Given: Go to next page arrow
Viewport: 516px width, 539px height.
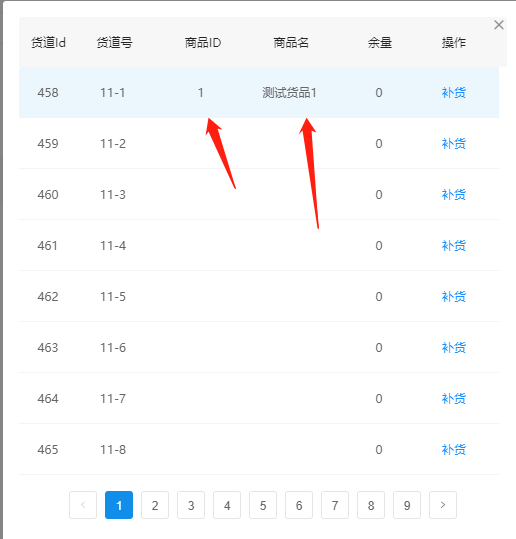Looking at the screenshot, I should pos(443,505).
